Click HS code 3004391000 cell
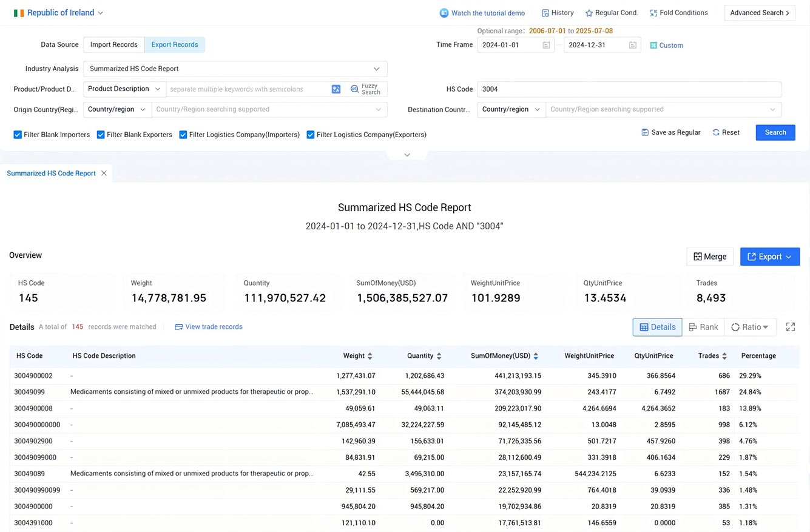The image size is (810, 532). pyautogui.click(x=33, y=524)
